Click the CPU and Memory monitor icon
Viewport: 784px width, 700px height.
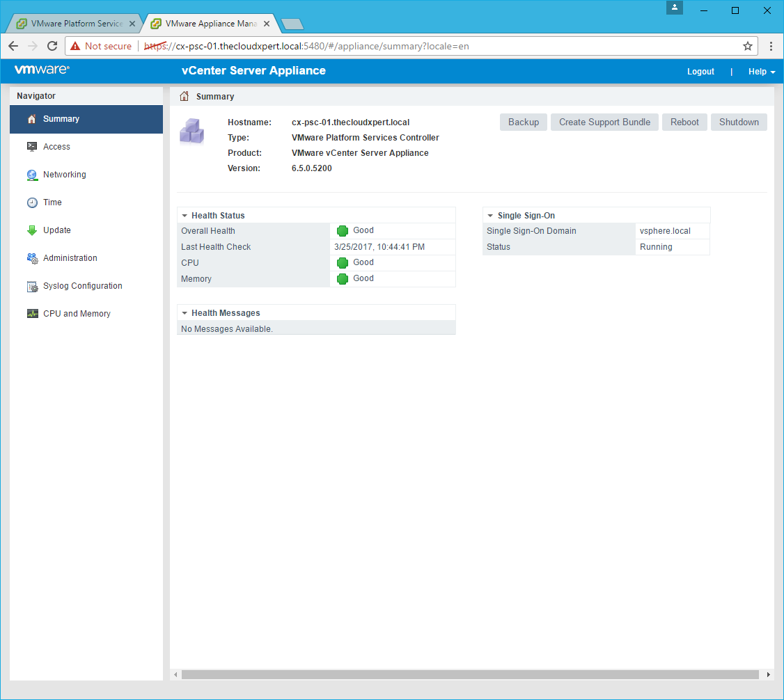click(x=32, y=314)
